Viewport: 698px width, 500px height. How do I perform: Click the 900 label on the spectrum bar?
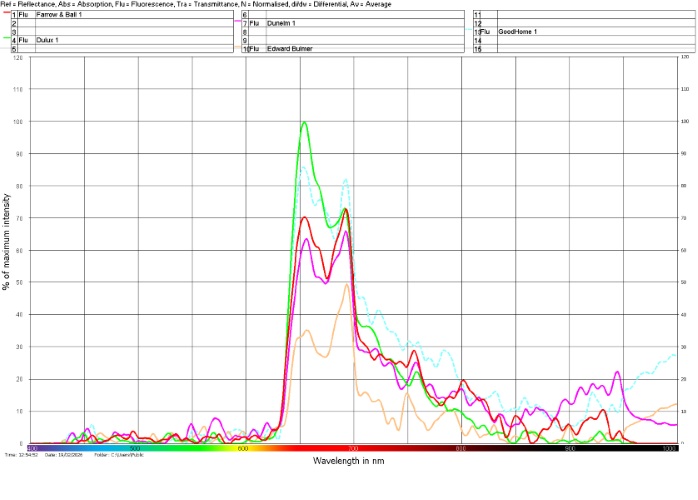point(570,448)
